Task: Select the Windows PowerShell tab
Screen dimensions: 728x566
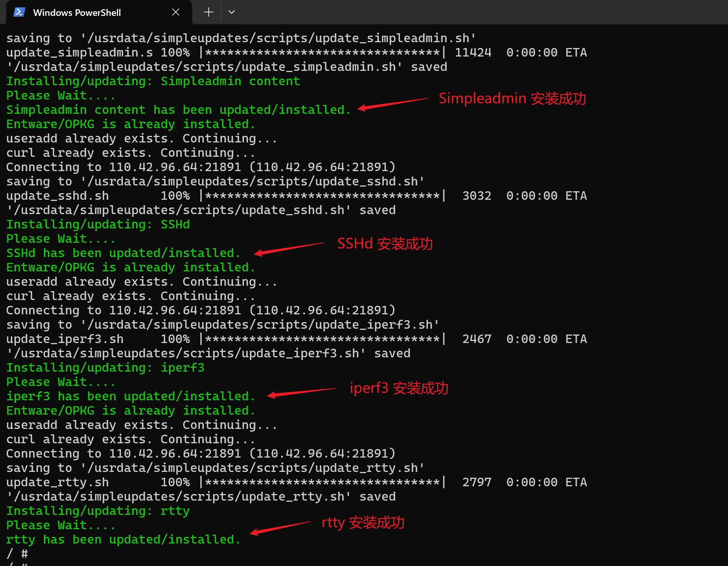Action: click(99, 12)
